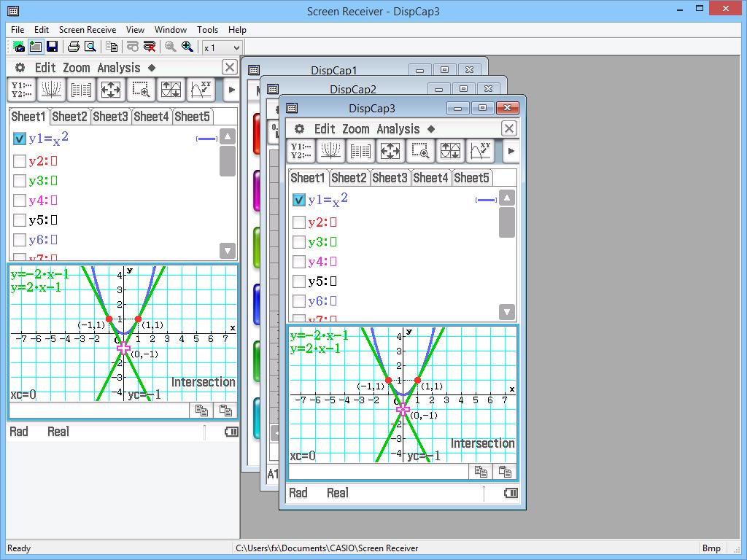The image size is (747, 560).
Task: Save the capture with the floppy disk icon
Action: click(52, 47)
